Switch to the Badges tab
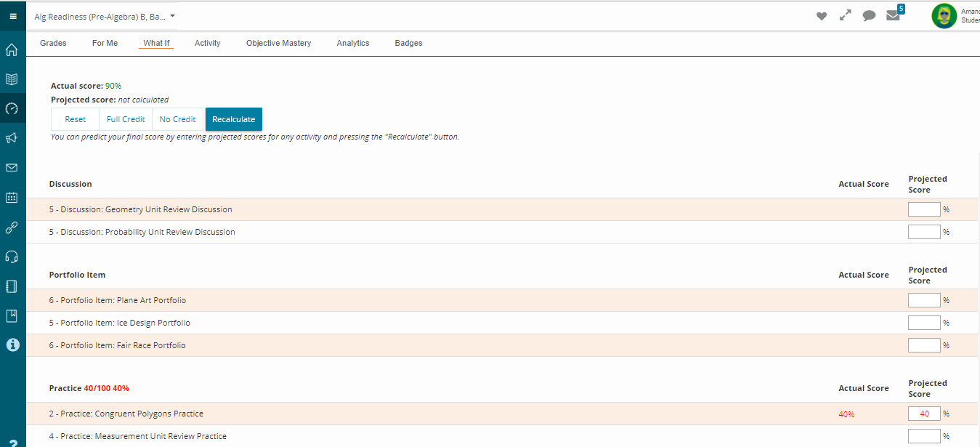 click(408, 43)
